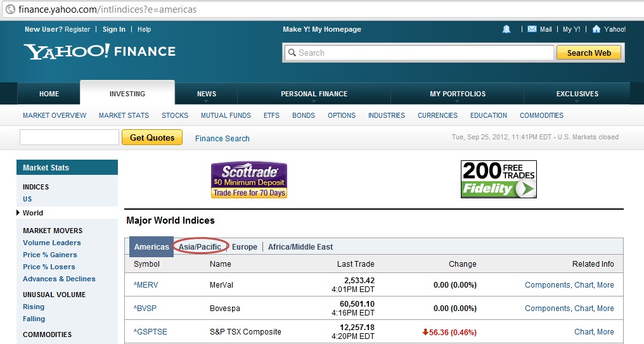The height and width of the screenshot is (344, 644).
Task: Click the Yahoo! Finance logo
Action: click(x=100, y=51)
